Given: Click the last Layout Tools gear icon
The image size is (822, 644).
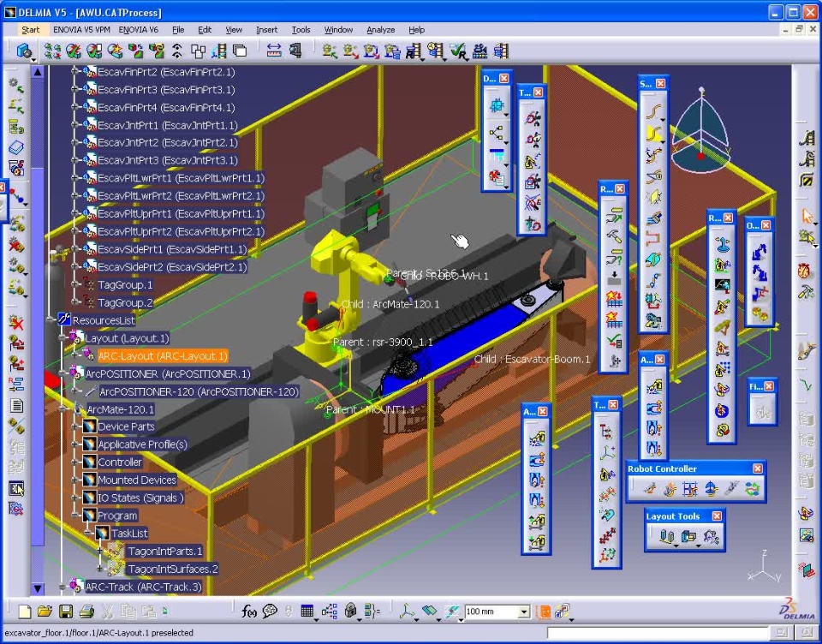Looking at the screenshot, I should coord(711,536).
